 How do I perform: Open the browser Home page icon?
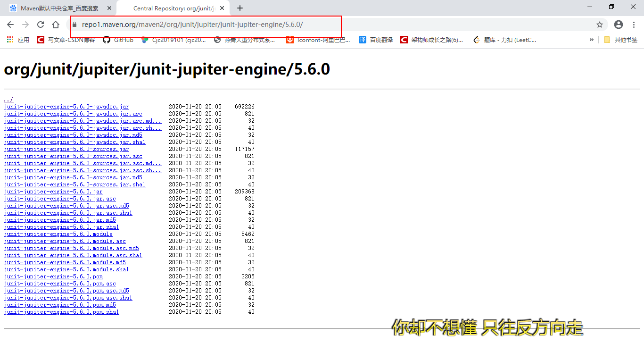click(56, 25)
